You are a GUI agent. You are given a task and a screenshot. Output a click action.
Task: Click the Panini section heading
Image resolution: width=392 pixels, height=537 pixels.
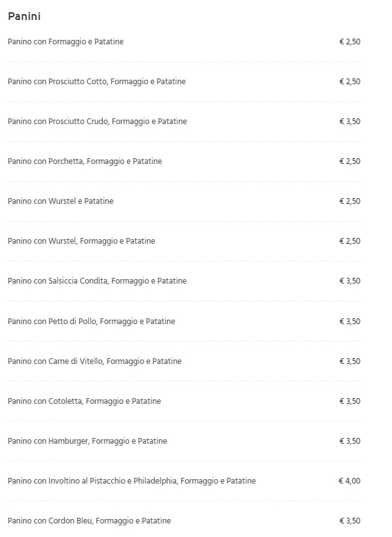[x=24, y=16]
